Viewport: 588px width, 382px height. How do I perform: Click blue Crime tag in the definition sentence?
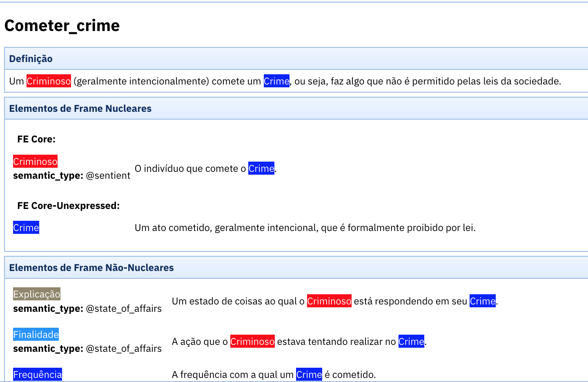coord(276,81)
